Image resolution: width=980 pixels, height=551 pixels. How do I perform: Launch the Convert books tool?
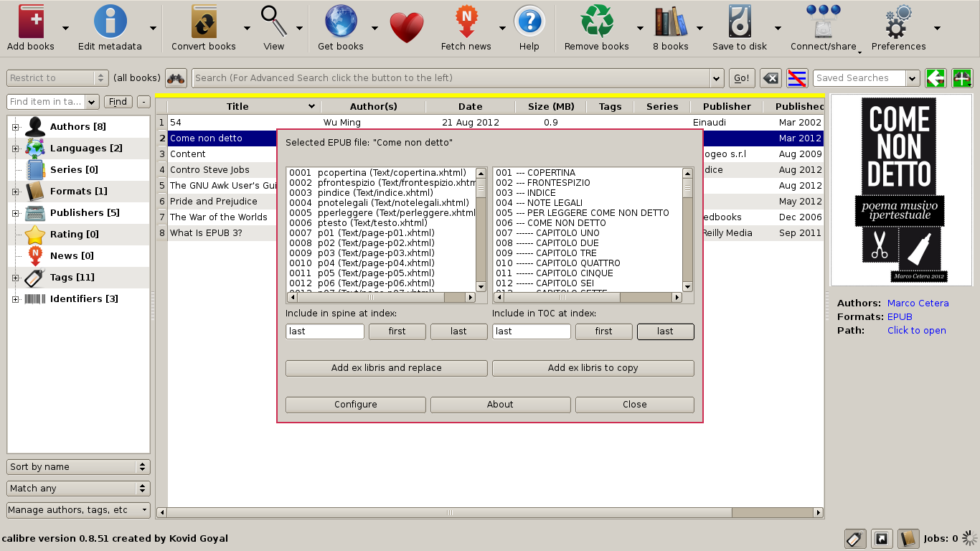tap(204, 22)
